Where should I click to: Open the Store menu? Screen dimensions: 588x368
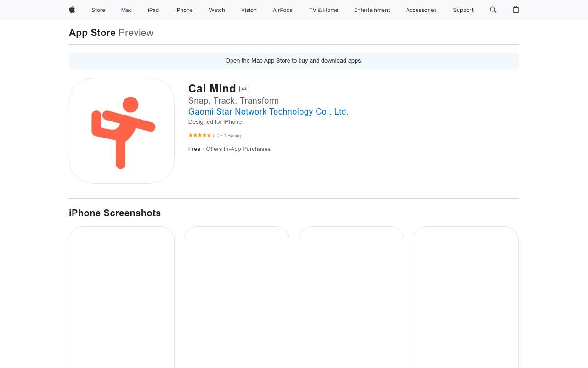coord(98,10)
